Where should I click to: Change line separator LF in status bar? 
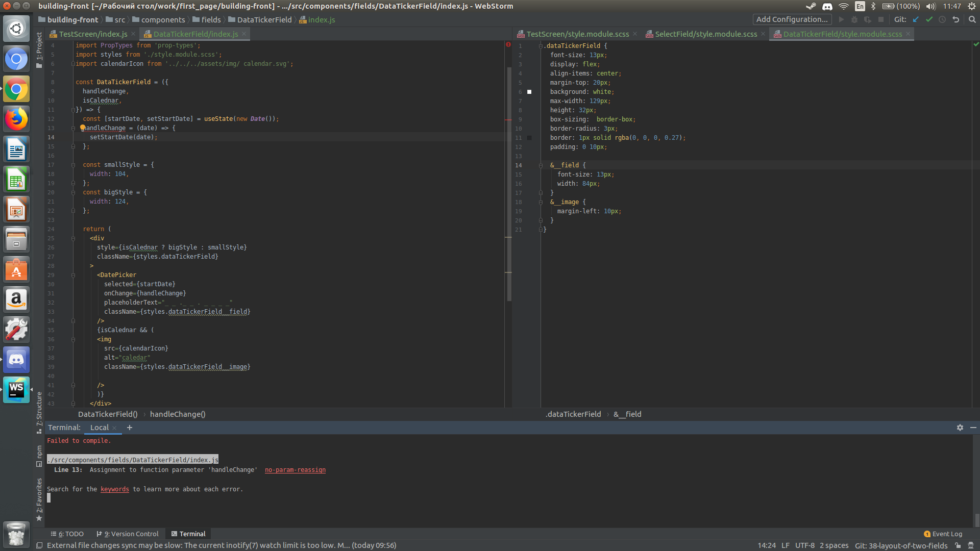coord(785,545)
